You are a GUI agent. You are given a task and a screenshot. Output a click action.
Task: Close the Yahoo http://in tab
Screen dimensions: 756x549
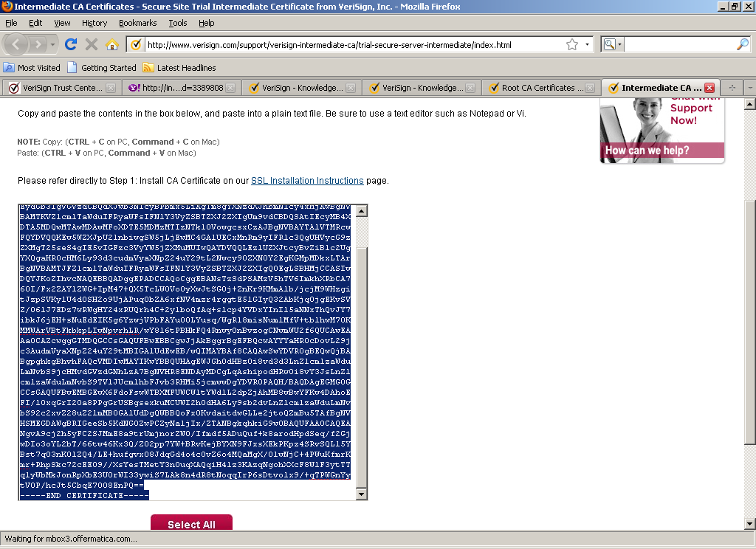pyautogui.click(x=230, y=88)
